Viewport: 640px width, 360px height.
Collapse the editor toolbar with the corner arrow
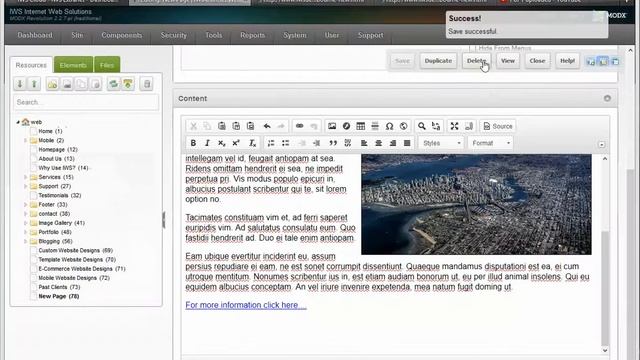tap(602, 145)
